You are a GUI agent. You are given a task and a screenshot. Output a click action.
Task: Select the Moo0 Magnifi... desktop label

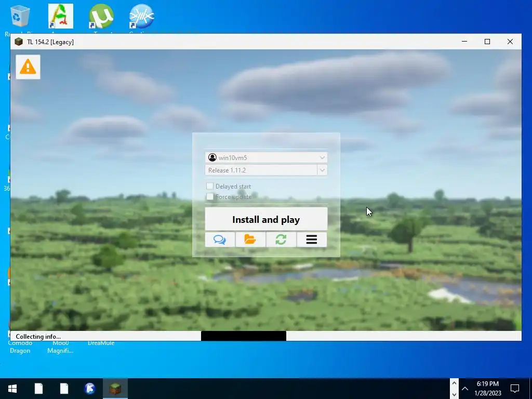60,347
